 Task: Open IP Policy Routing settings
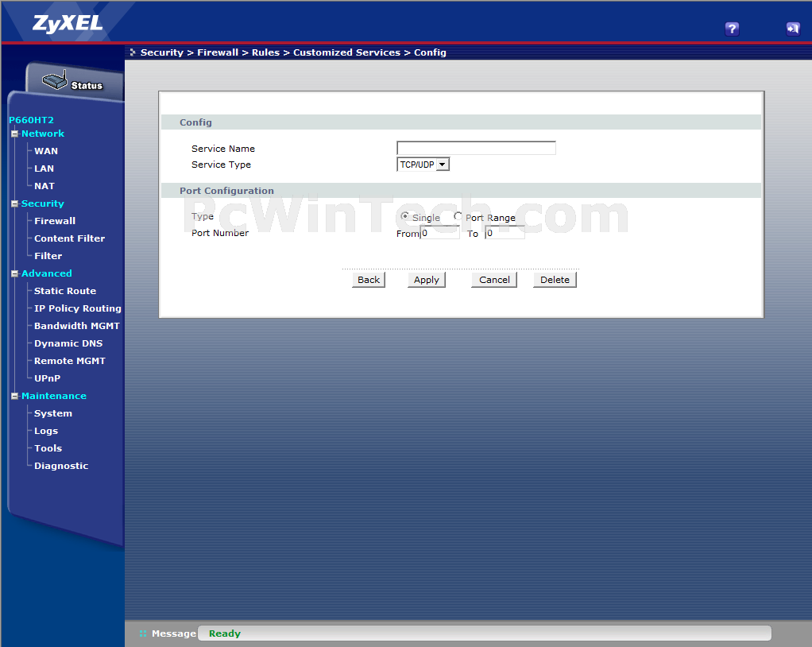pos(78,308)
